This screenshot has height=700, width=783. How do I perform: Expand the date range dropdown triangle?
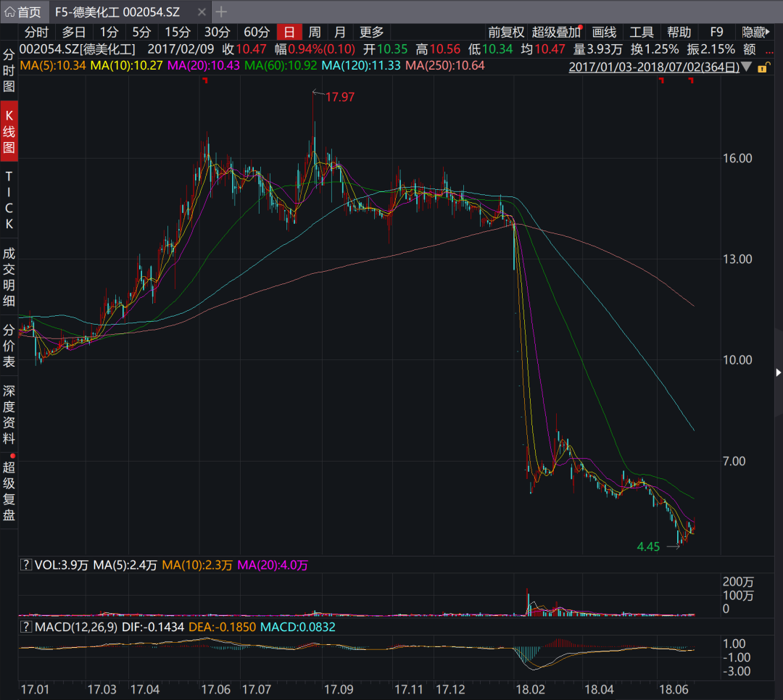747,67
